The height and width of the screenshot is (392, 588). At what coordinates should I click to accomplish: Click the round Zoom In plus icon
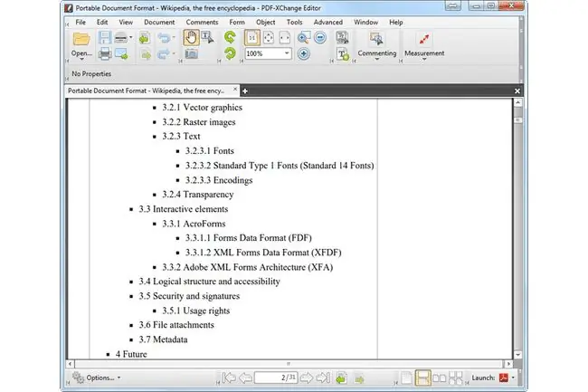pos(303,53)
